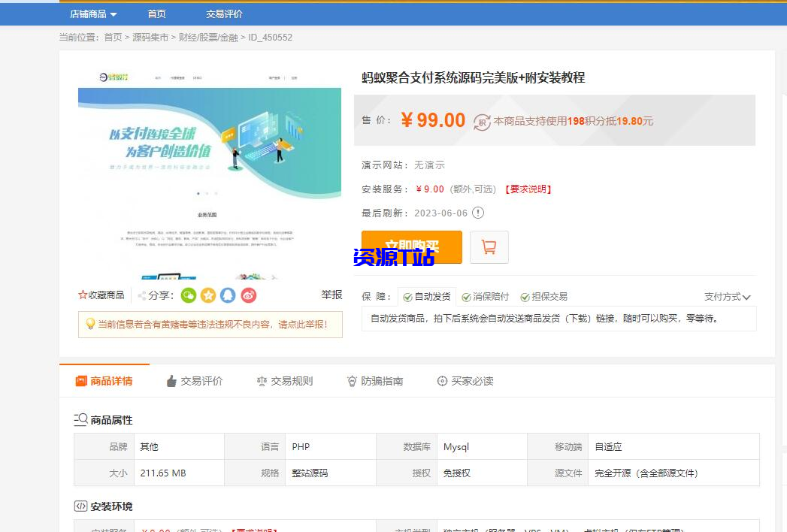Image resolution: width=787 pixels, height=532 pixels.
Task: Open the 首页 menu item
Action: point(156,14)
